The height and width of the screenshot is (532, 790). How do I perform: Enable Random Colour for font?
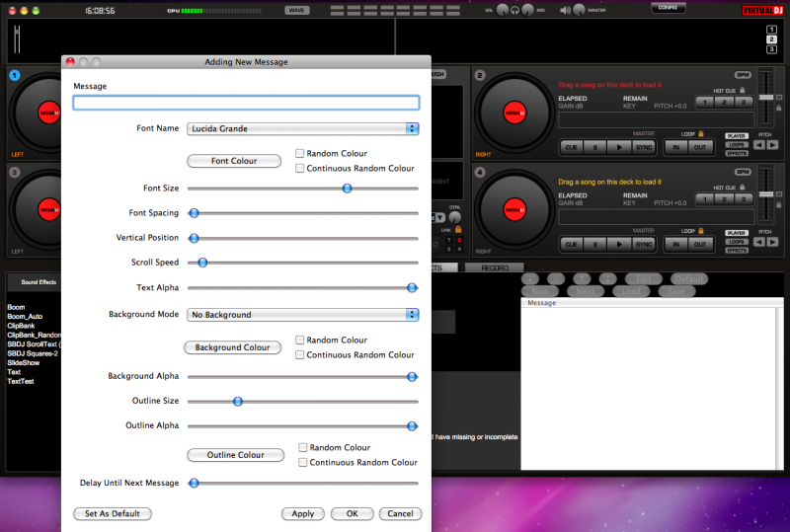point(300,154)
